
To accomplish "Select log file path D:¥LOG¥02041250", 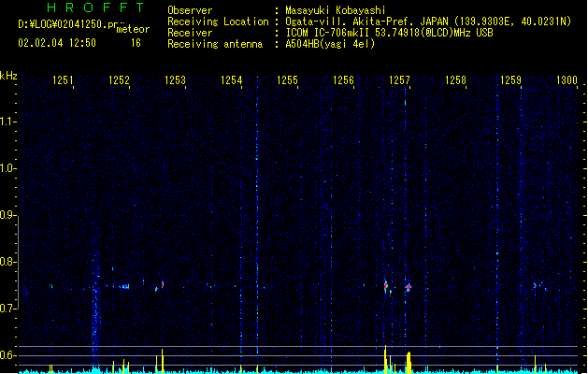I will pyautogui.click(x=67, y=24).
